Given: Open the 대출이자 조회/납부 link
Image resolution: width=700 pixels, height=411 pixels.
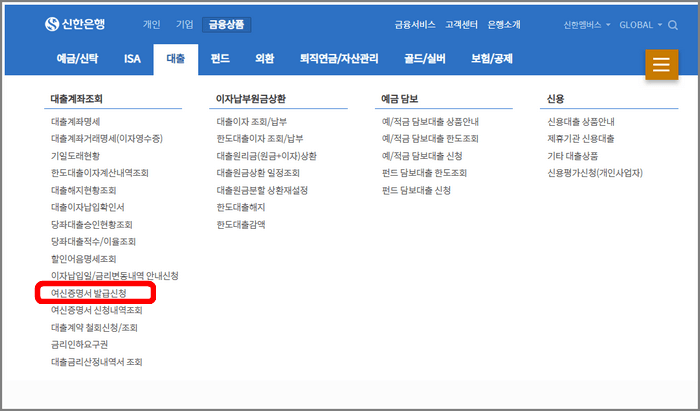Looking at the screenshot, I should pyautogui.click(x=252, y=122).
